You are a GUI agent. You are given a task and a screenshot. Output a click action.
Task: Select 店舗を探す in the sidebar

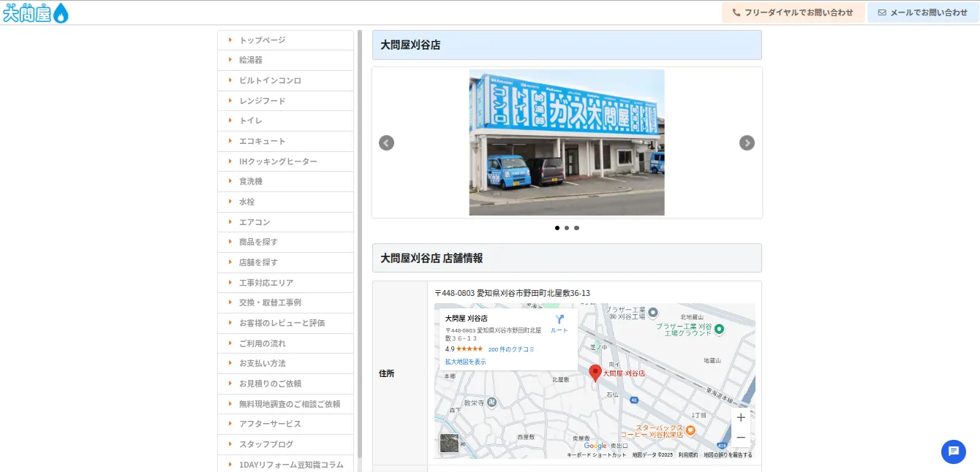pyautogui.click(x=285, y=262)
